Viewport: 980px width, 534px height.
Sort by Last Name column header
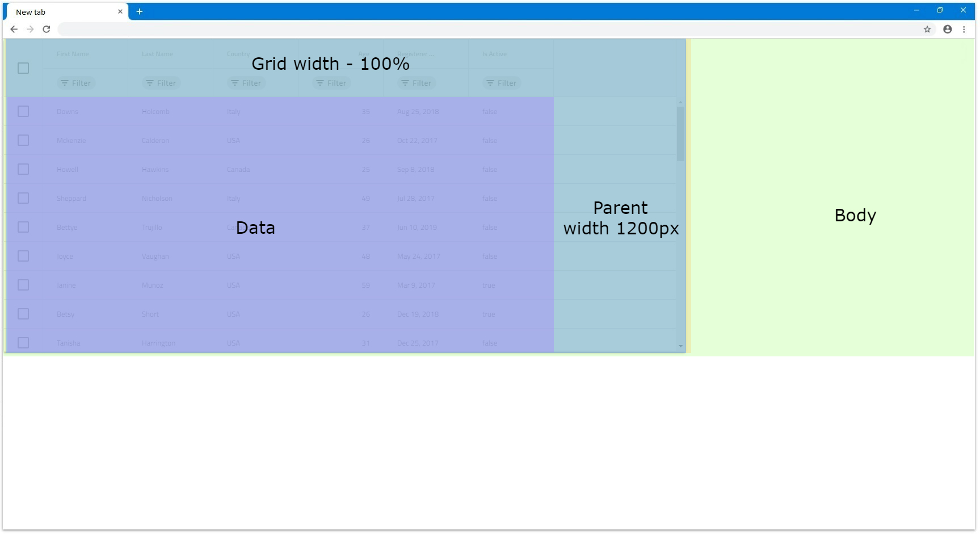(x=157, y=54)
